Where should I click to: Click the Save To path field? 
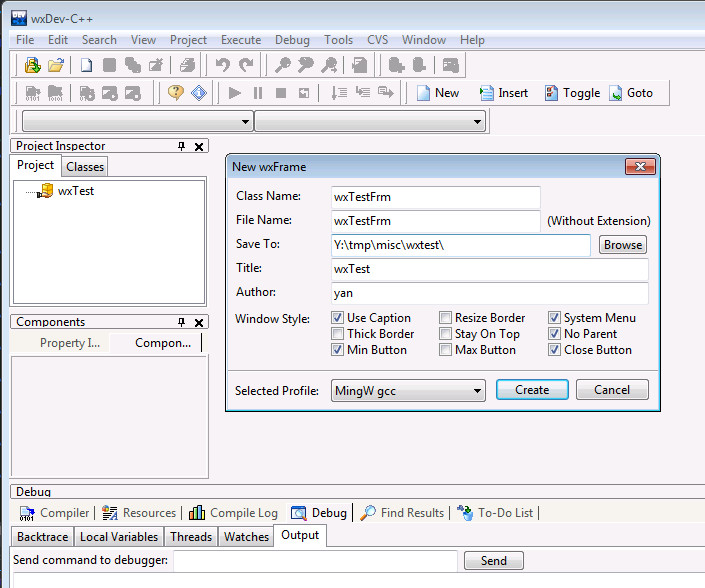tap(461, 245)
